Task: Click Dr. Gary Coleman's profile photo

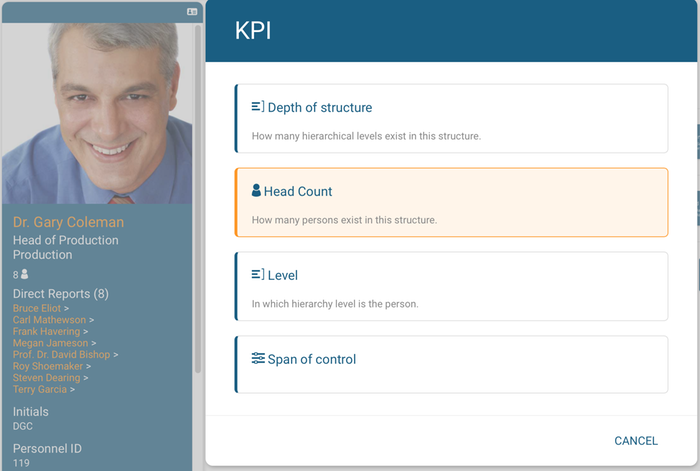Action: point(97,113)
